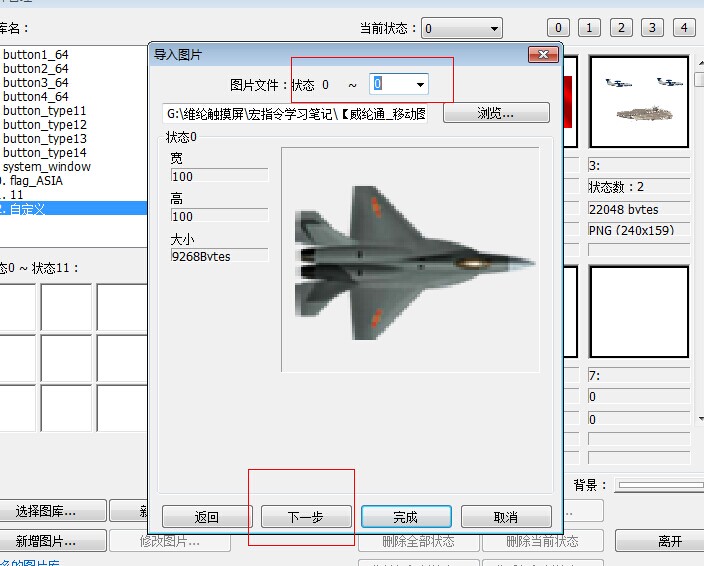This screenshot has height=566, width=704.
Task: Select button_type11 in the library list
Action: (x=45, y=111)
